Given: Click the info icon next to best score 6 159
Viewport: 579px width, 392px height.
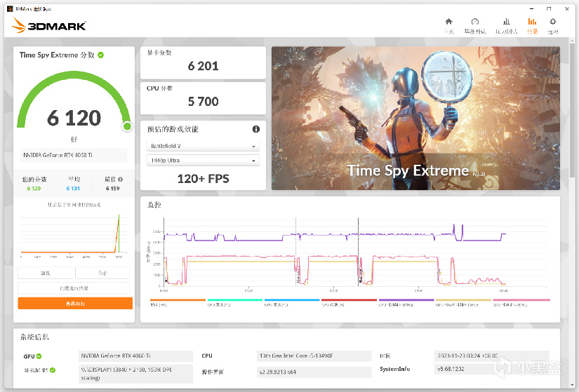Looking at the screenshot, I should pyautogui.click(x=121, y=180).
